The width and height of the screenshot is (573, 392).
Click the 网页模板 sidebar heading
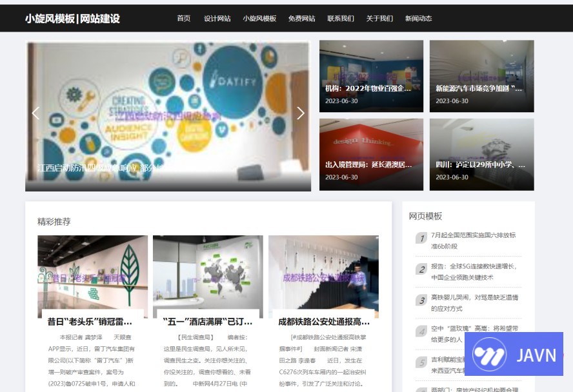425,216
